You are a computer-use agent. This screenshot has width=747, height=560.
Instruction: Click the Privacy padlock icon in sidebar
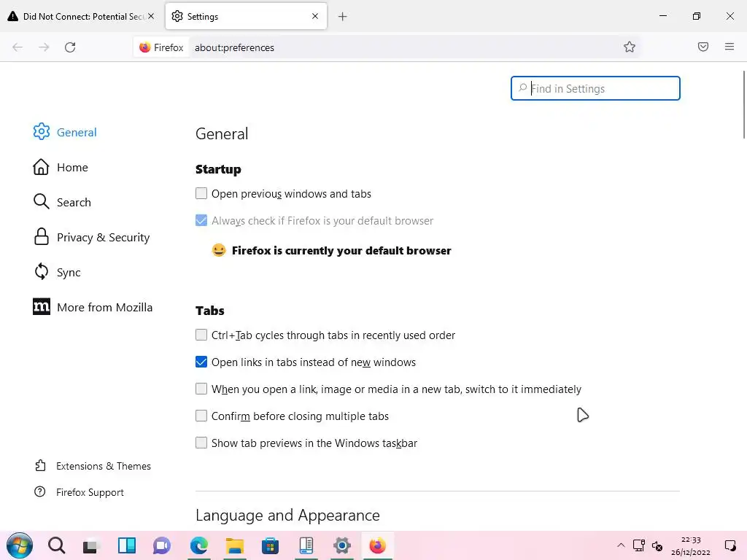42,237
